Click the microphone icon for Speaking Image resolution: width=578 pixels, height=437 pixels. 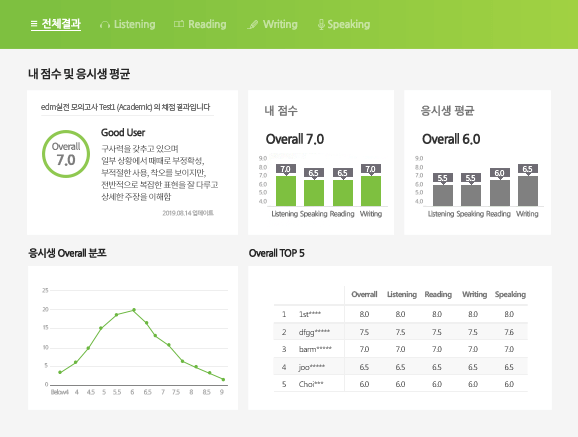click(x=321, y=24)
